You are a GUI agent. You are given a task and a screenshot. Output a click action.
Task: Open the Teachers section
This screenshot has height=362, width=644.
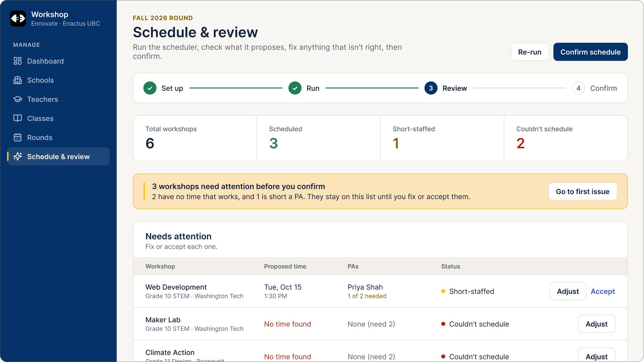(58, 99)
